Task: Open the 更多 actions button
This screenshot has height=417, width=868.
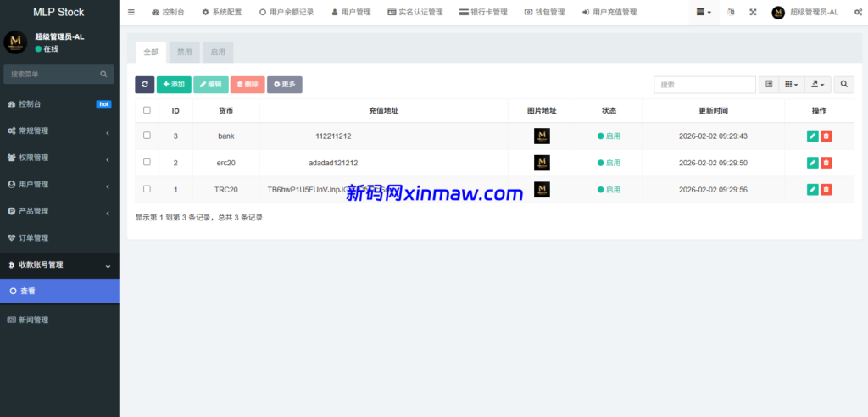Action: coord(285,85)
